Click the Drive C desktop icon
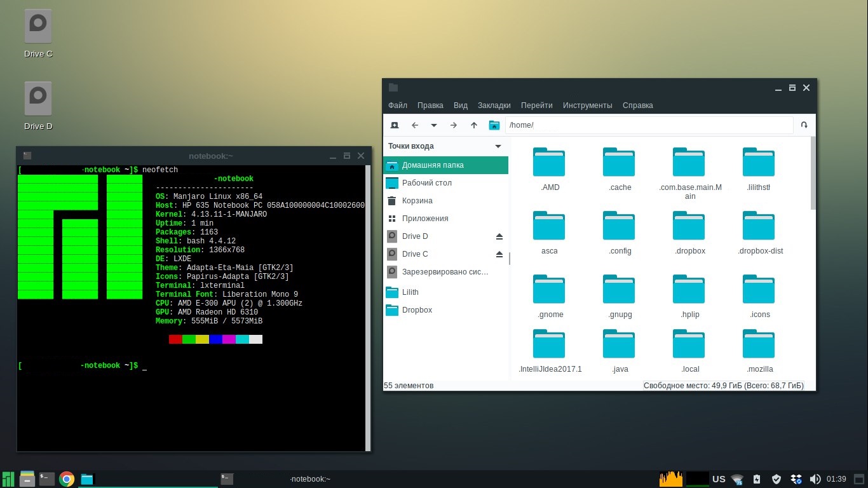868x488 pixels. pyautogui.click(x=38, y=34)
